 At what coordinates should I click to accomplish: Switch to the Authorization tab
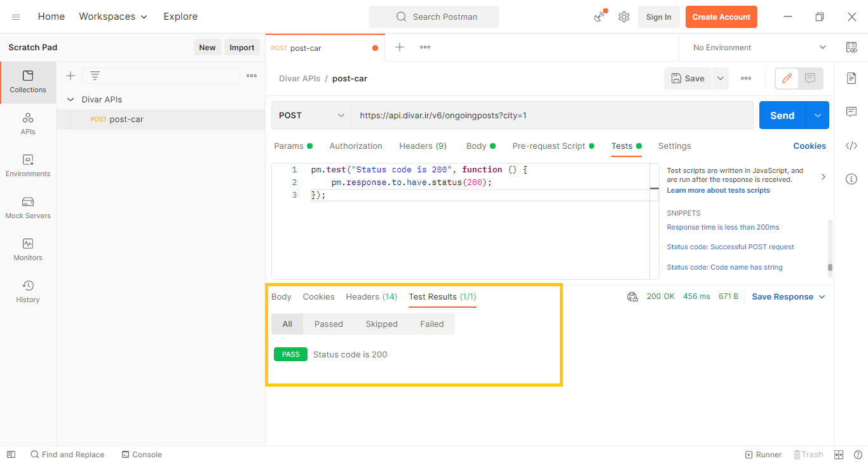point(356,146)
